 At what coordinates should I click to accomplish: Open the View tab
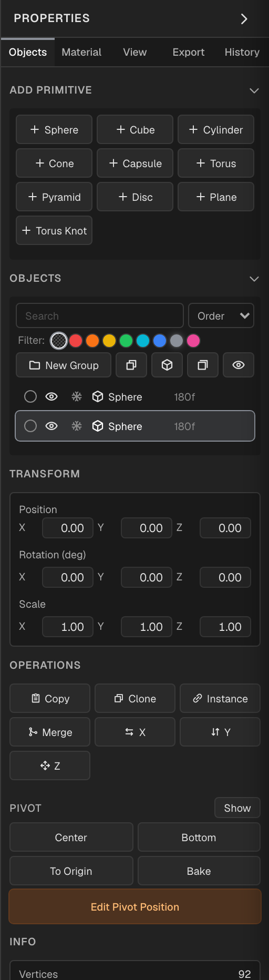coord(135,52)
